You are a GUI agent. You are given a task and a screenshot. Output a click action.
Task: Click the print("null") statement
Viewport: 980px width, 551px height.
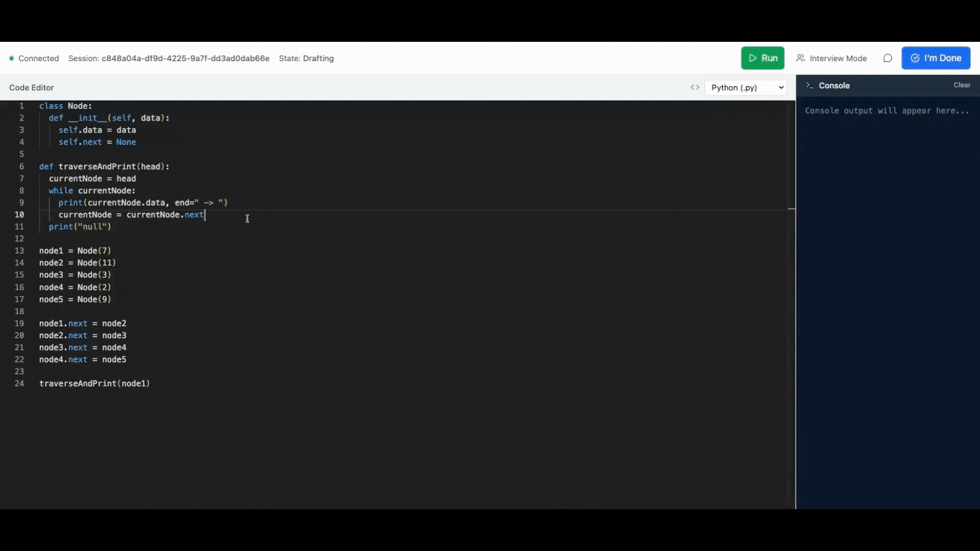(x=80, y=227)
